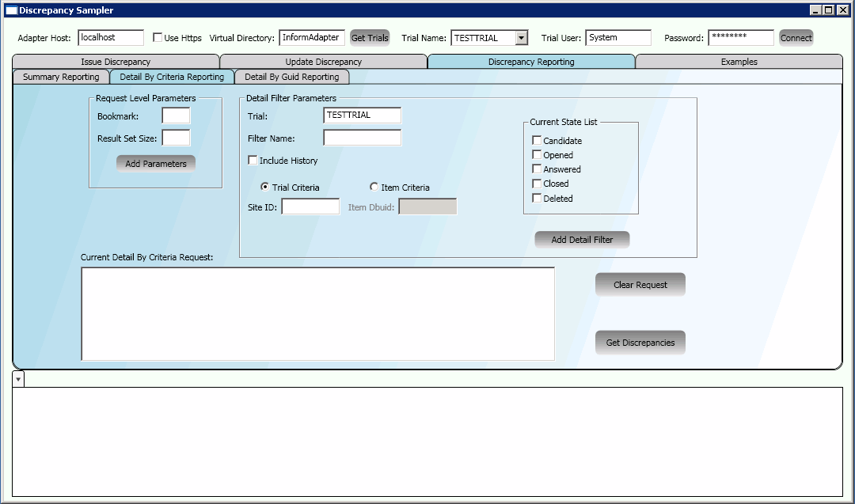Click the Trial User input field

click(x=618, y=38)
